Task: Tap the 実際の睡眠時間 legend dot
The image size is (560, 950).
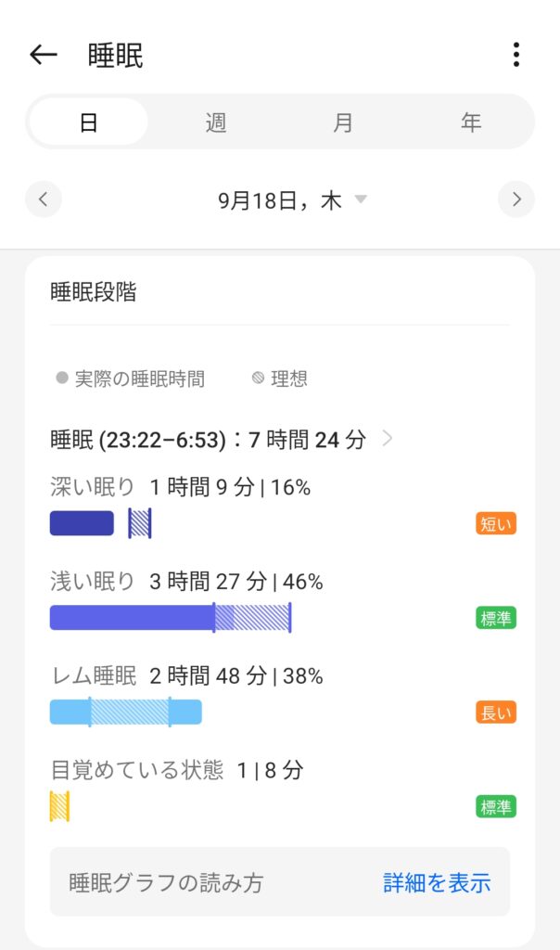Action: 62,379
